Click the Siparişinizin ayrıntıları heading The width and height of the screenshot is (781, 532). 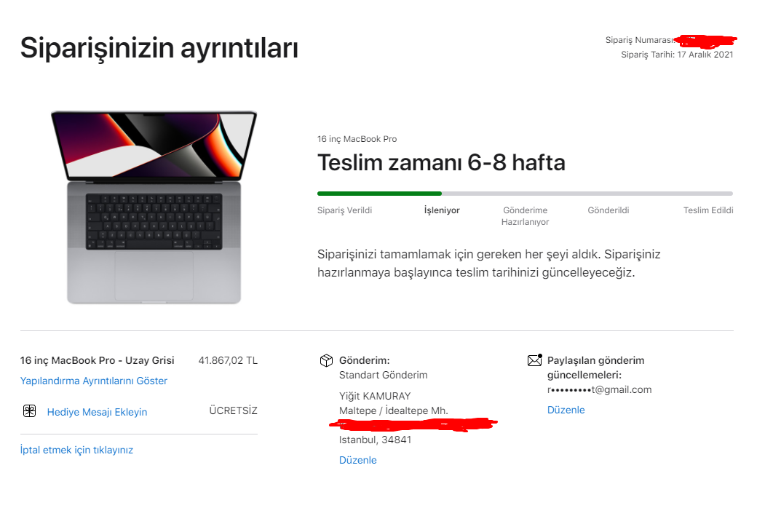pos(159,49)
